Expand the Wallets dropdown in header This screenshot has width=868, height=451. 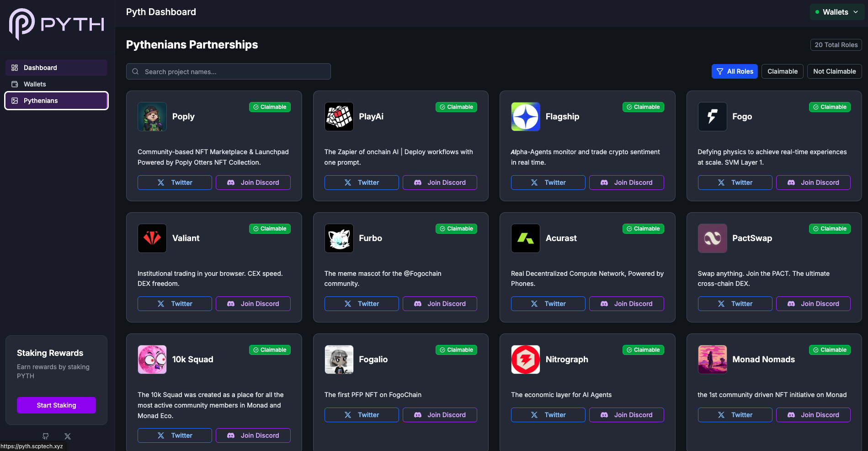(x=836, y=12)
